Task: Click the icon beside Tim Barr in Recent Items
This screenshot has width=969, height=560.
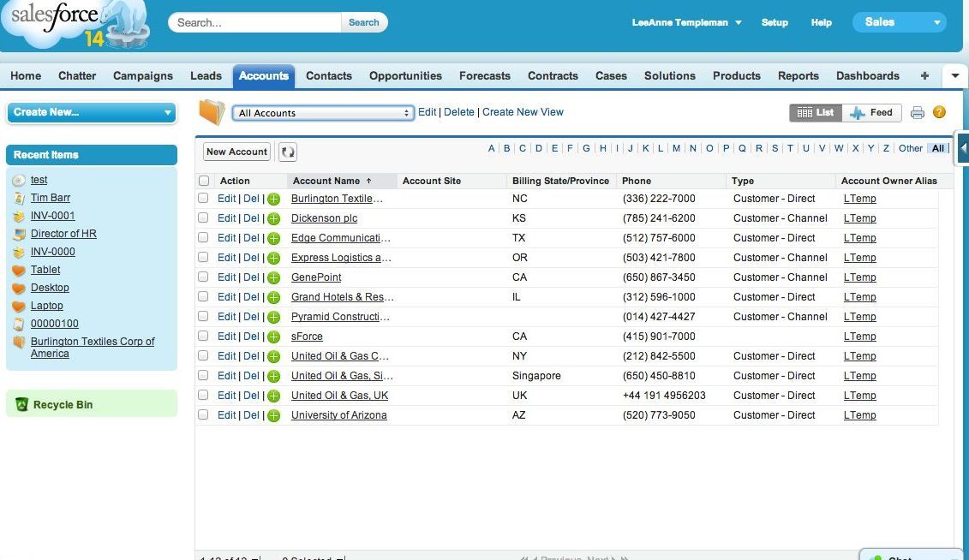Action: 19,198
